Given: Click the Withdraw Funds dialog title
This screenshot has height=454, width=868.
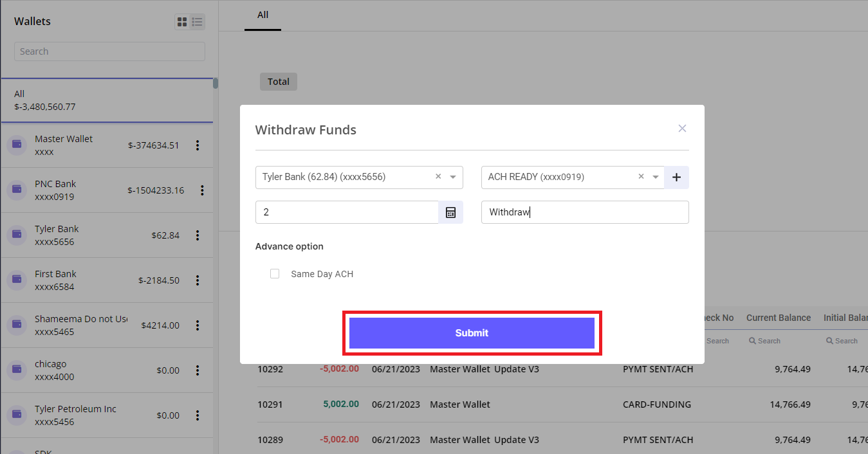Looking at the screenshot, I should coord(306,130).
